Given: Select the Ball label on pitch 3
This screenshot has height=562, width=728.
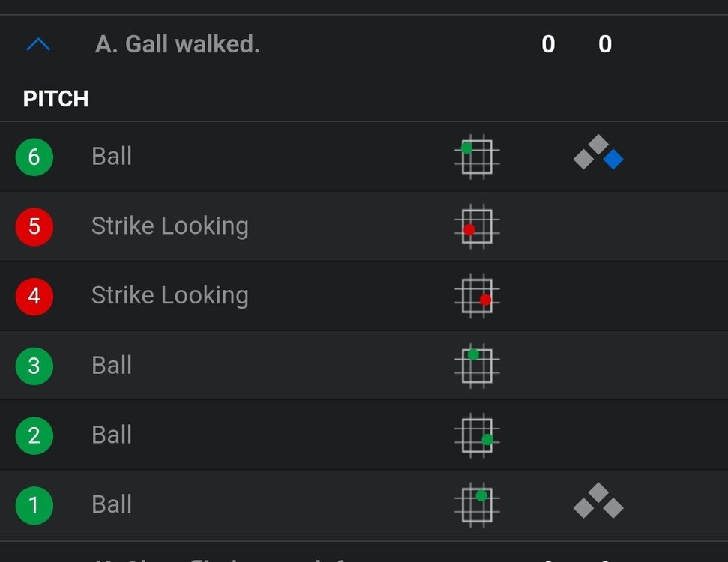Looking at the screenshot, I should coord(112,366).
